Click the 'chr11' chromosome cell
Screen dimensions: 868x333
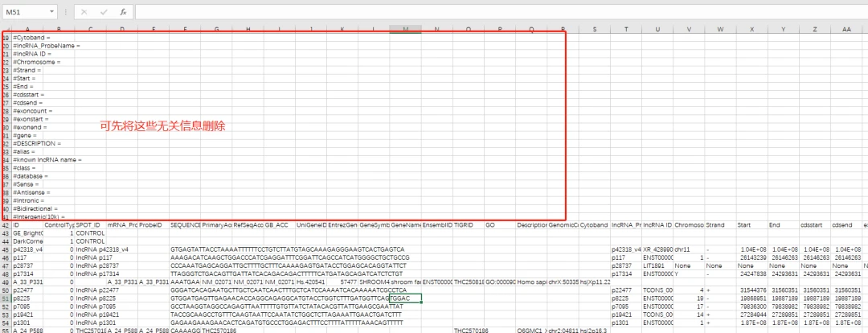690,250
